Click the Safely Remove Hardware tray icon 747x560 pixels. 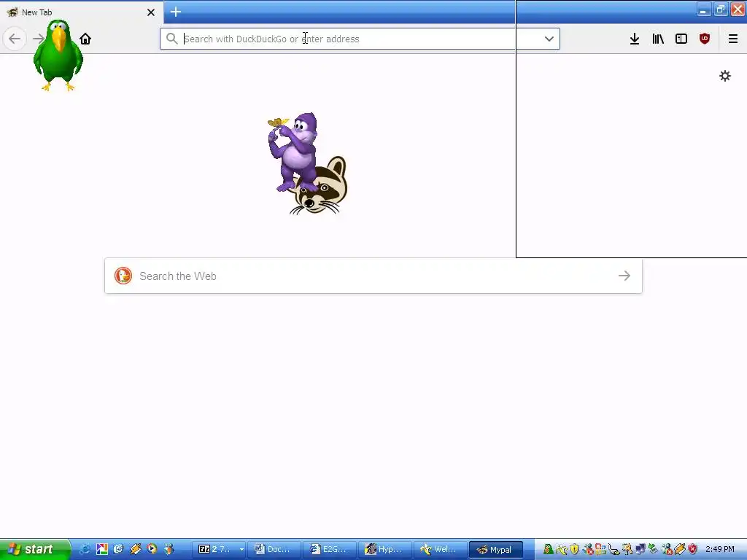(x=653, y=550)
